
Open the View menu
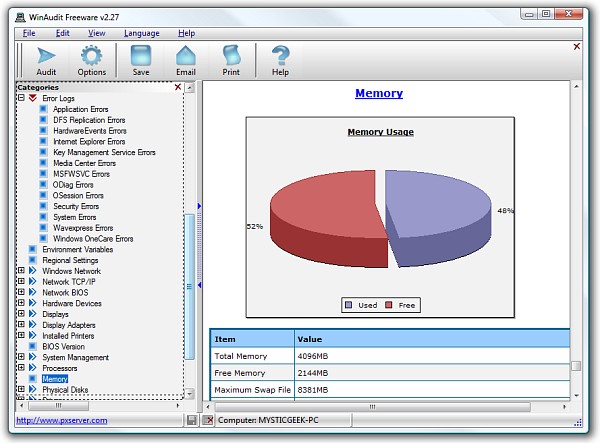pyautogui.click(x=96, y=33)
